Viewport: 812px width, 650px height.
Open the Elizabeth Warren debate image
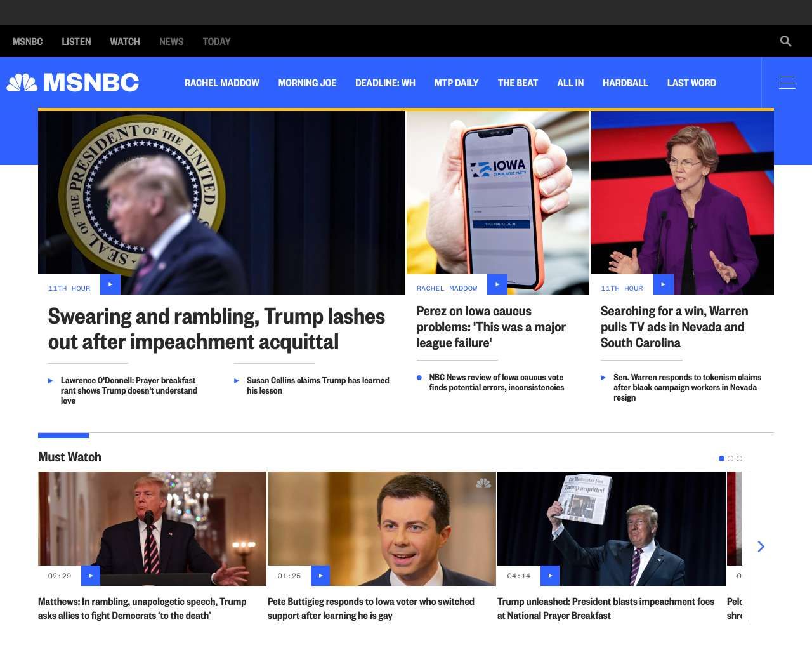(x=682, y=202)
